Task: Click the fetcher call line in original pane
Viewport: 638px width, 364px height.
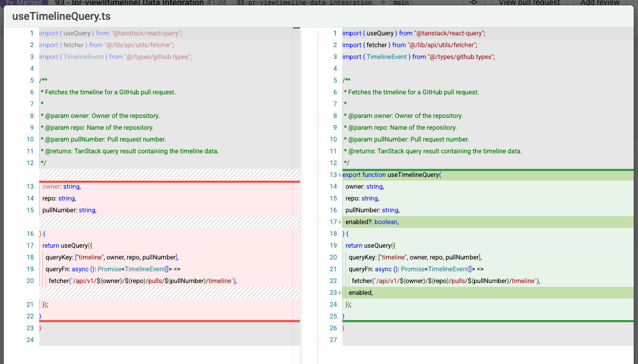Action: tap(142, 281)
